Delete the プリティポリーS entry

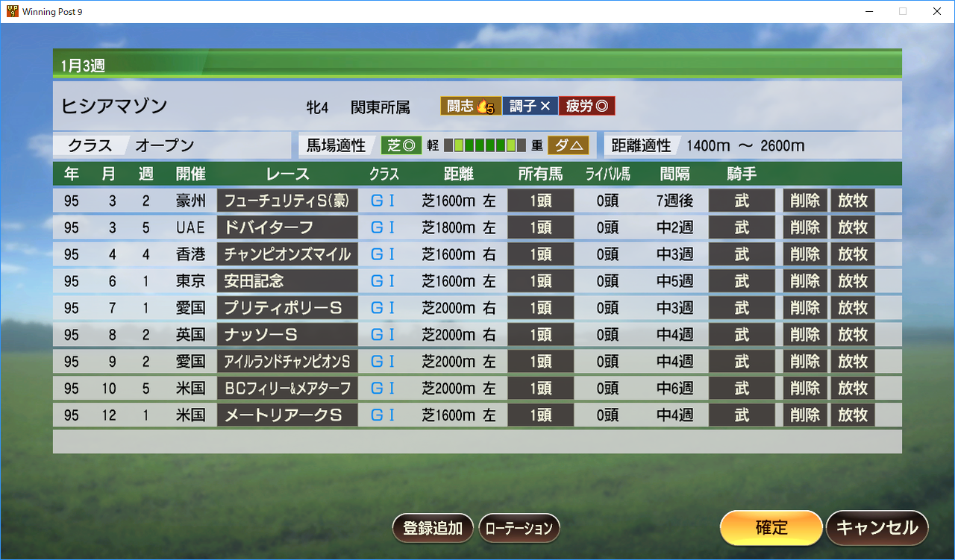[x=805, y=308]
